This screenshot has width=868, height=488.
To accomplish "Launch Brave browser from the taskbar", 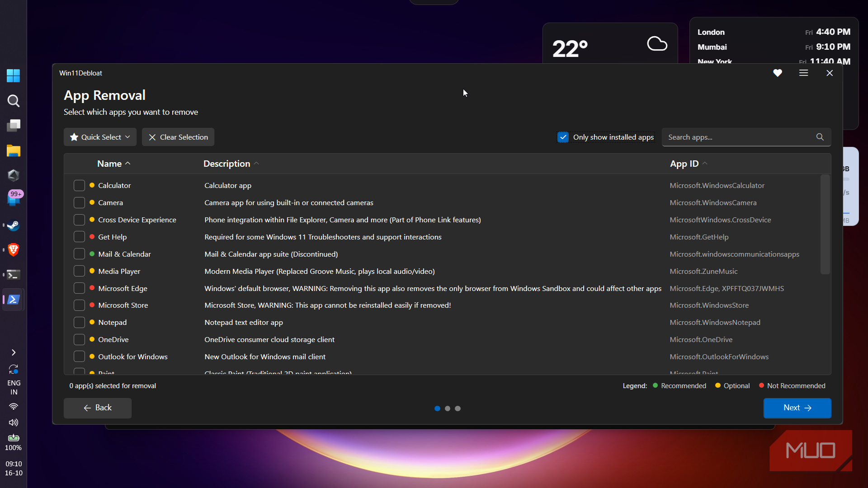I will tap(13, 250).
